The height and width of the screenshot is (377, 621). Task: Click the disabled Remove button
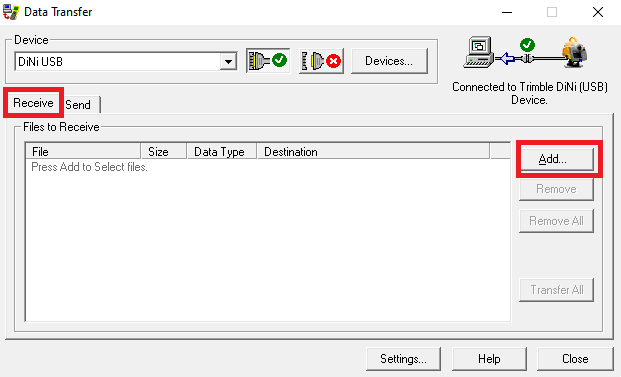pos(556,189)
